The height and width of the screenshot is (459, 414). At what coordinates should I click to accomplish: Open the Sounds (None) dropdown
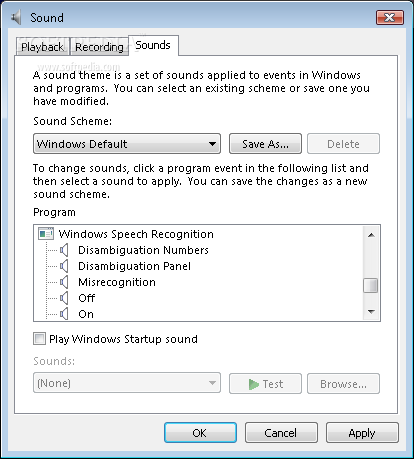click(127, 383)
